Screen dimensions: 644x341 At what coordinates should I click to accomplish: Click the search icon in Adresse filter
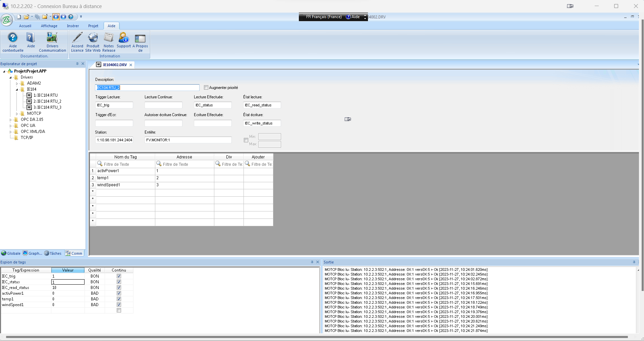(x=159, y=164)
